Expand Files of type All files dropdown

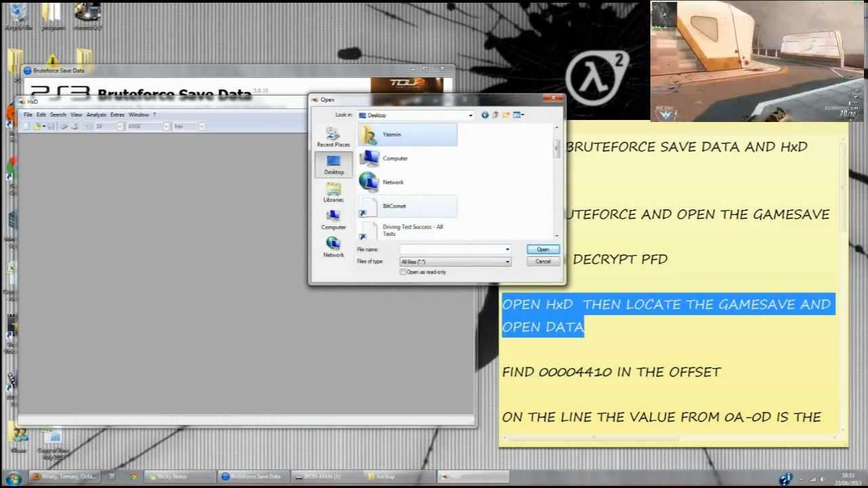[507, 262]
